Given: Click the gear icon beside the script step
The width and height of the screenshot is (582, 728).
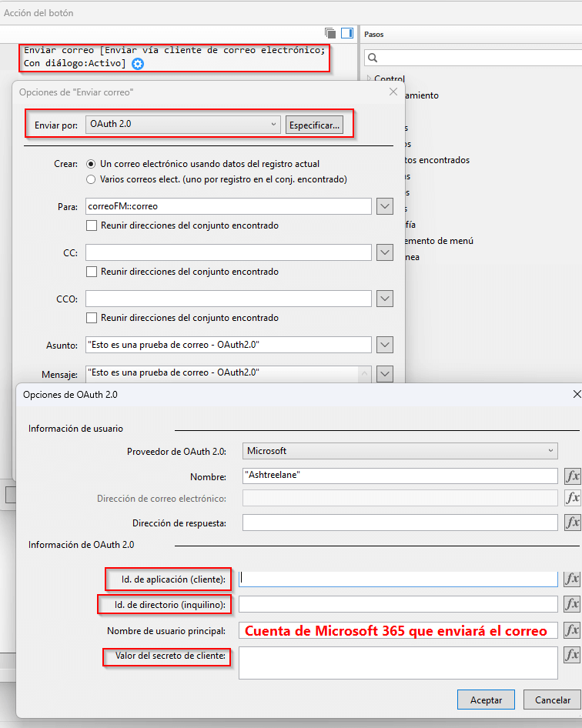Looking at the screenshot, I should click(138, 64).
